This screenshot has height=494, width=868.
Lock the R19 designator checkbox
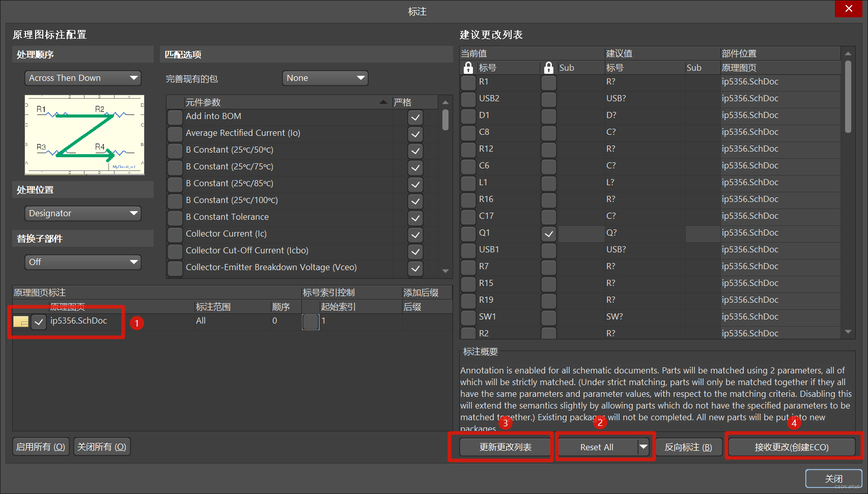pos(468,301)
